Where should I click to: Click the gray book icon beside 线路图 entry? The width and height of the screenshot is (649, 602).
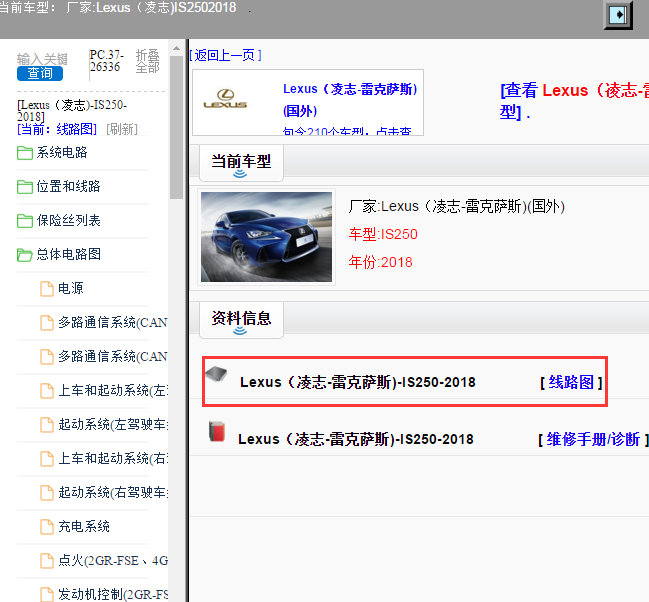pyautogui.click(x=216, y=376)
